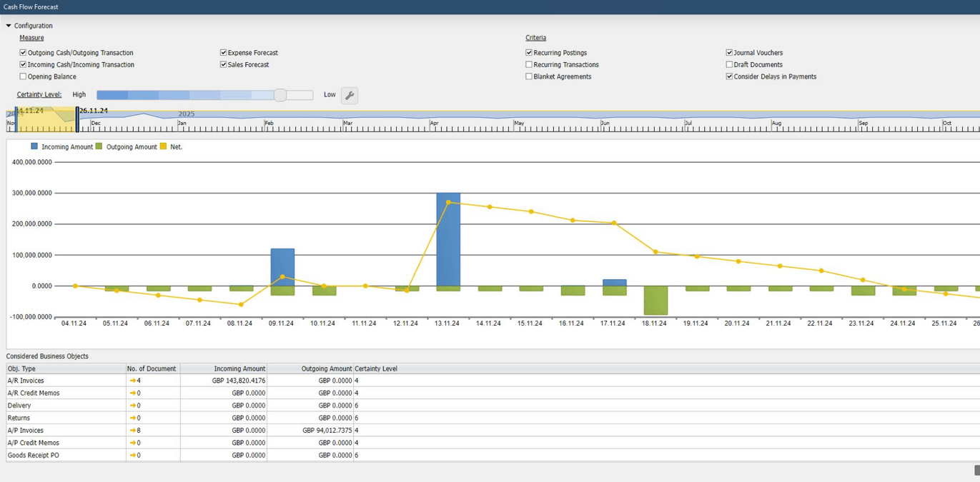The image size is (980, 482).
Task: Select the Goods Receipt PO row label
Action: pyautogui.click(x=34, y=455)
